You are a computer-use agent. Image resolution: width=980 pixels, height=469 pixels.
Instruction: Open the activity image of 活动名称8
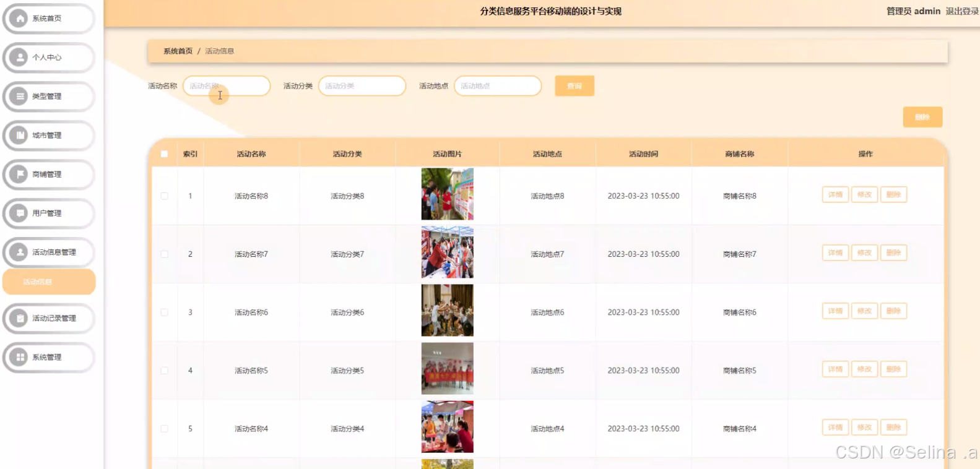(x=448, y=194)
